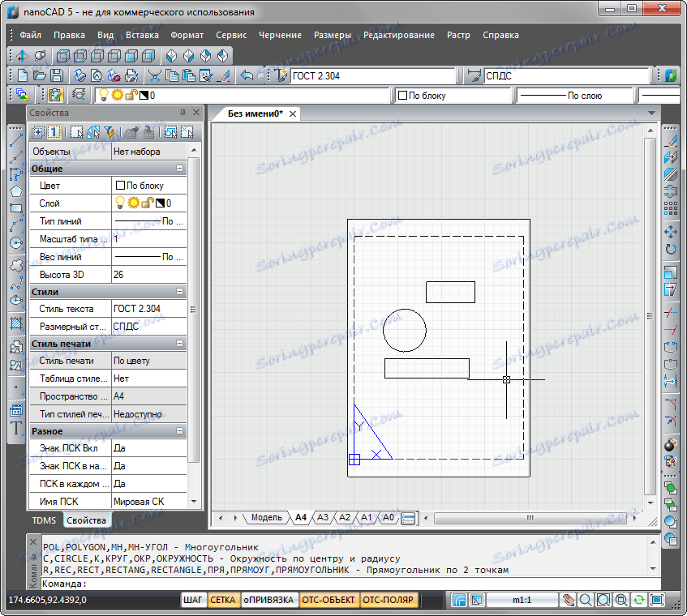Open the Черчение menu
Screen dimensions: 687x616
pos(280,35)
